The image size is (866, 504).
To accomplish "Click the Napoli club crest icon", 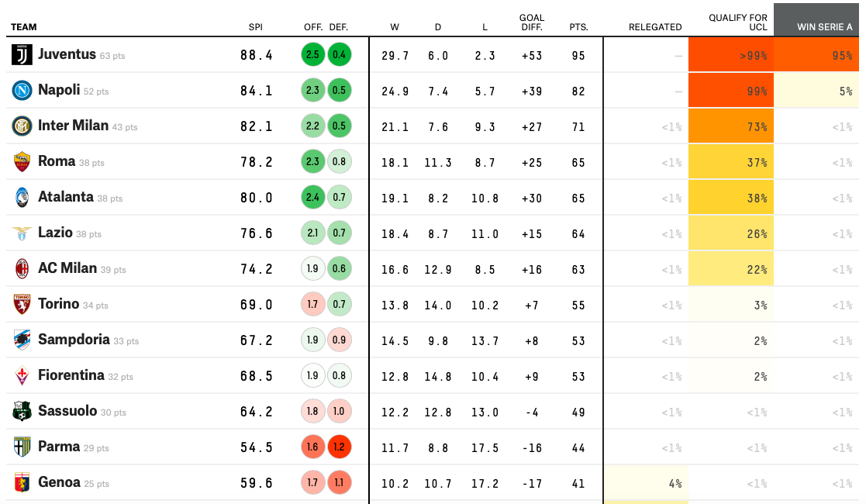I will point(22,91).
